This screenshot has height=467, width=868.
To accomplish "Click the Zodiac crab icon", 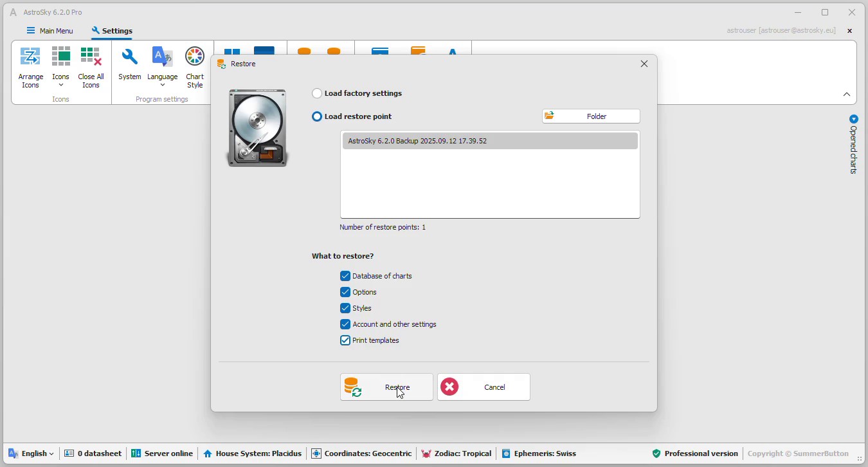I will [426, 453].
